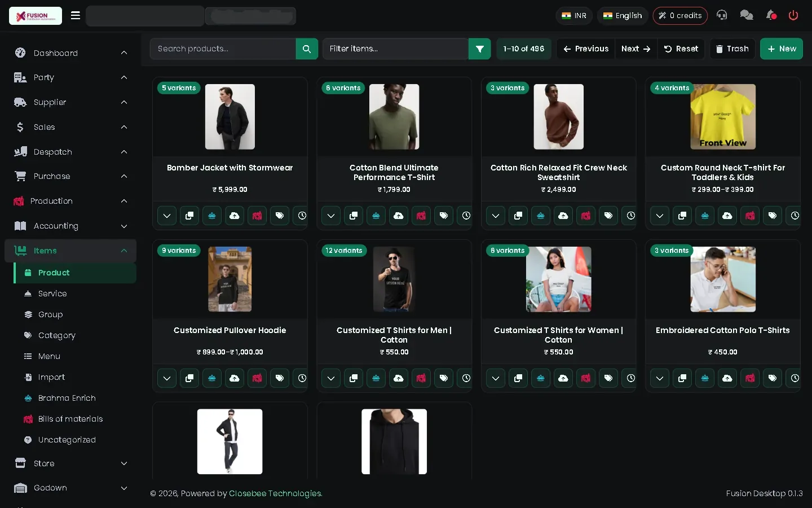Screen dimensions: 812x508
Task: Click cloud upload icon on Customized T Shirts for Women
Action: (563, 378)
